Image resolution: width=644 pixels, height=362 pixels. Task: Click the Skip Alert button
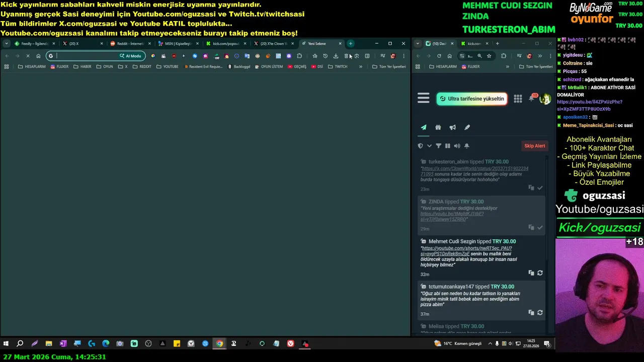point(534,146)
